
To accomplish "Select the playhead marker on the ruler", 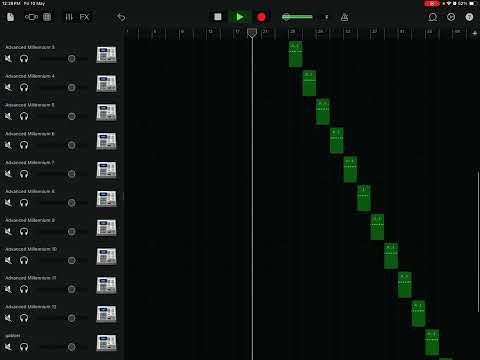I will (252, 33).
